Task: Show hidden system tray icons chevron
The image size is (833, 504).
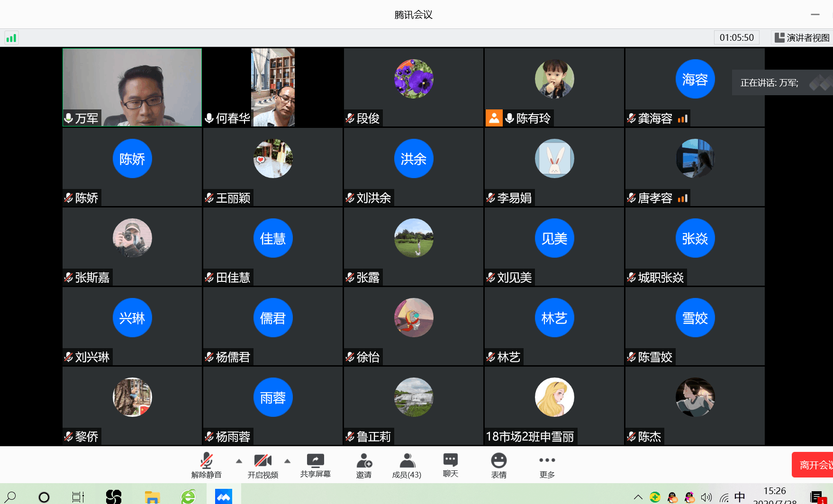Action: click(638, 497)
